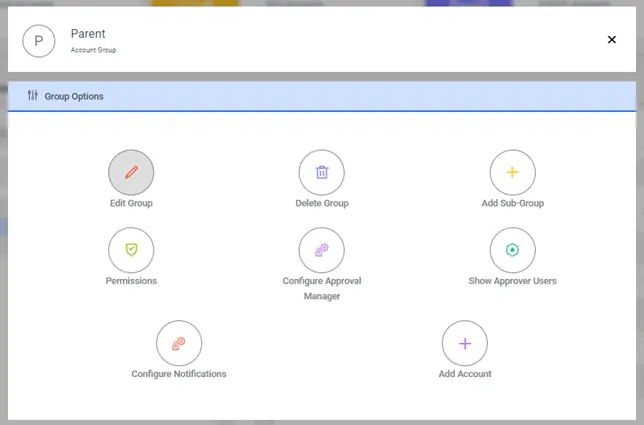The image size is (644, 425).
Task: Click the Configure Notifications label
Action: point(179,374)
